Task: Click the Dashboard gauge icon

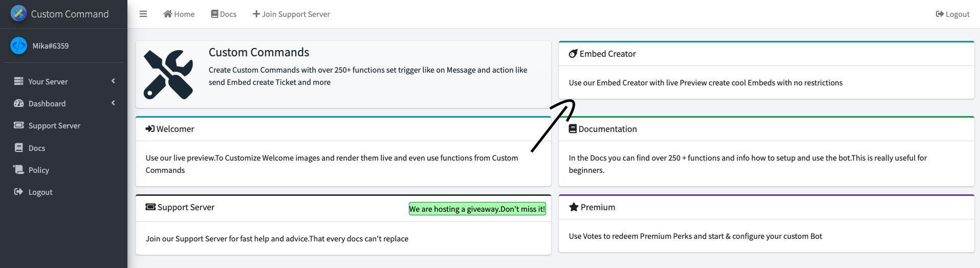Action: pos(19,103)
